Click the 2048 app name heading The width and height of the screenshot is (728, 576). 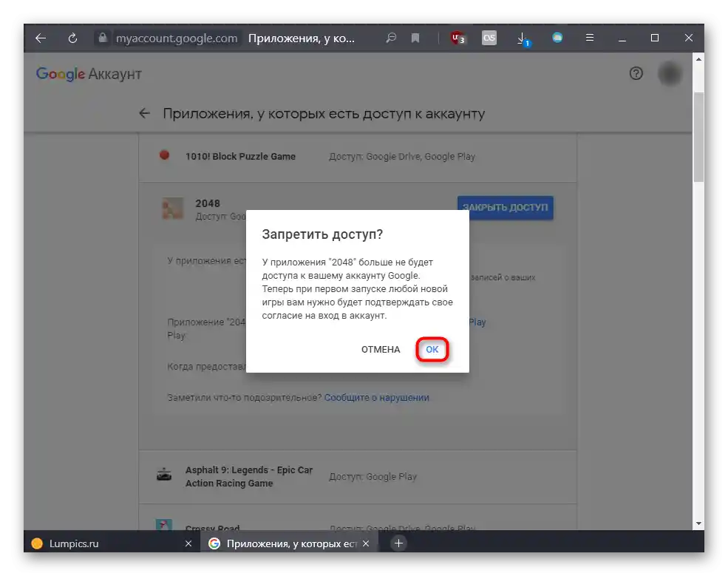[208, 203]
